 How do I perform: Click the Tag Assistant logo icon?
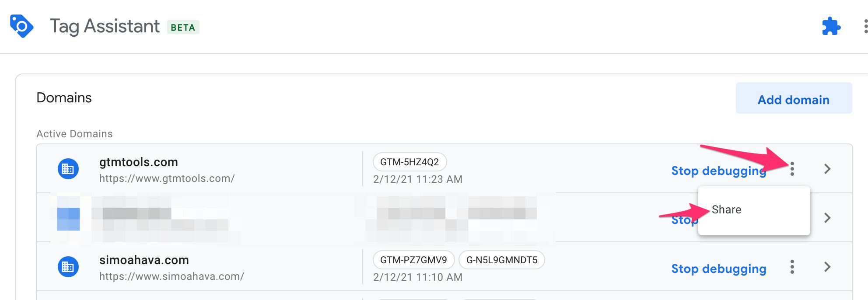point(22,26)
